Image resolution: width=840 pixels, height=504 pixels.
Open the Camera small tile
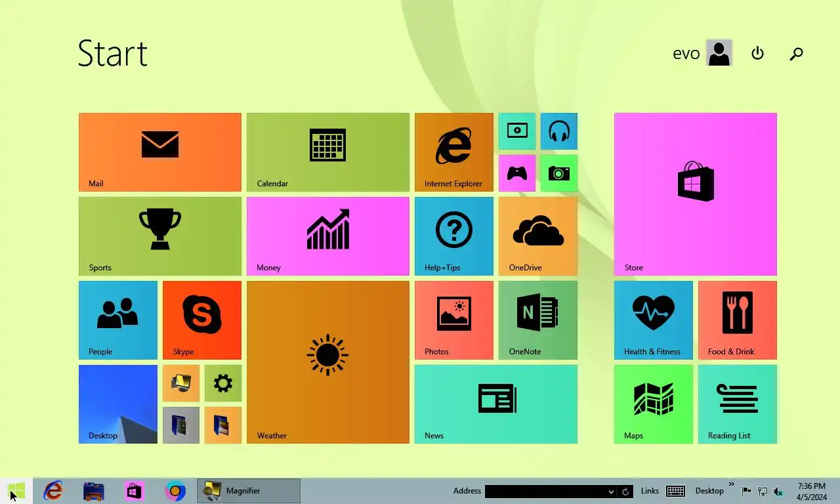click(x=559, y=173)
